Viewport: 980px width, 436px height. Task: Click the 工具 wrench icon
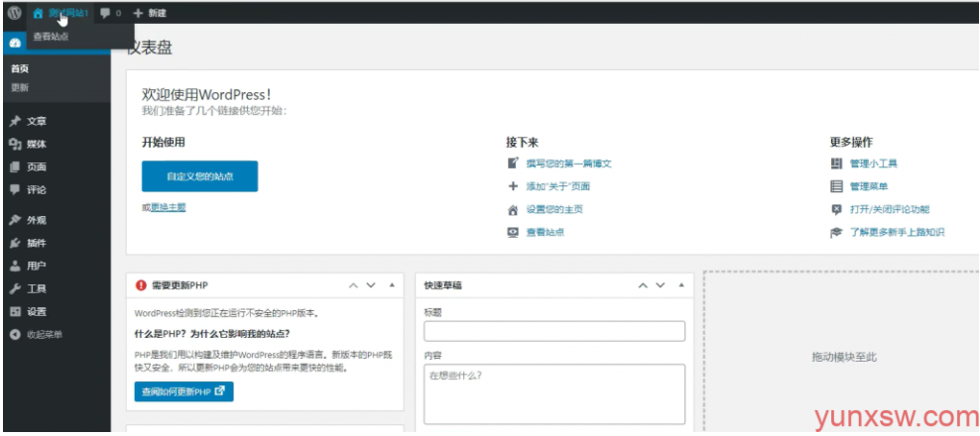click(x=16, y=289)
